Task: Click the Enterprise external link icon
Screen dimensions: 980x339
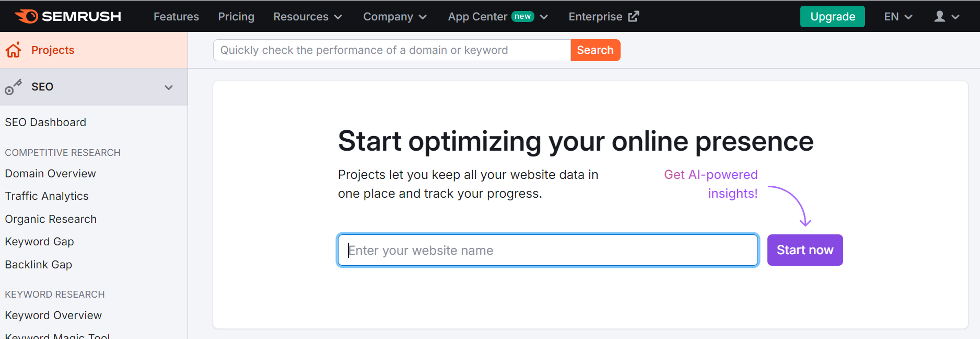Action: coord(633,17)
